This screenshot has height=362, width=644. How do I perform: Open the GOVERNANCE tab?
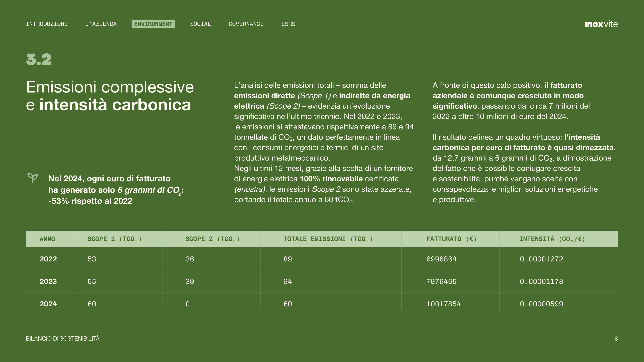point(246,24)
